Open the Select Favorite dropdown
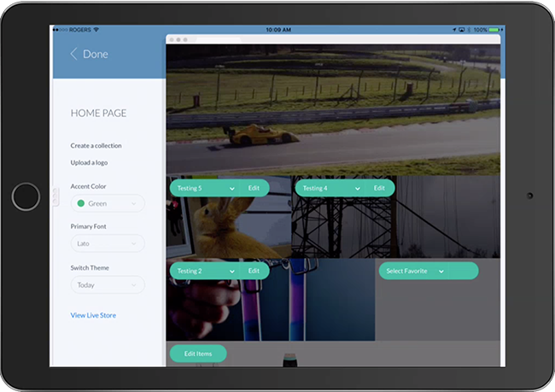Screen dimensions: 555x392 (x=429, y=271)
